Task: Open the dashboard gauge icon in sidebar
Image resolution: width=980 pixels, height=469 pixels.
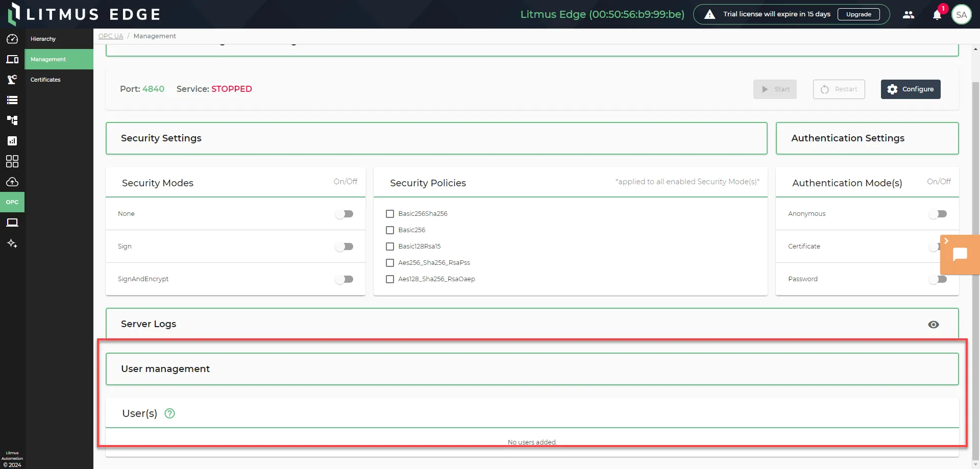Action: (x=12, y=39)
